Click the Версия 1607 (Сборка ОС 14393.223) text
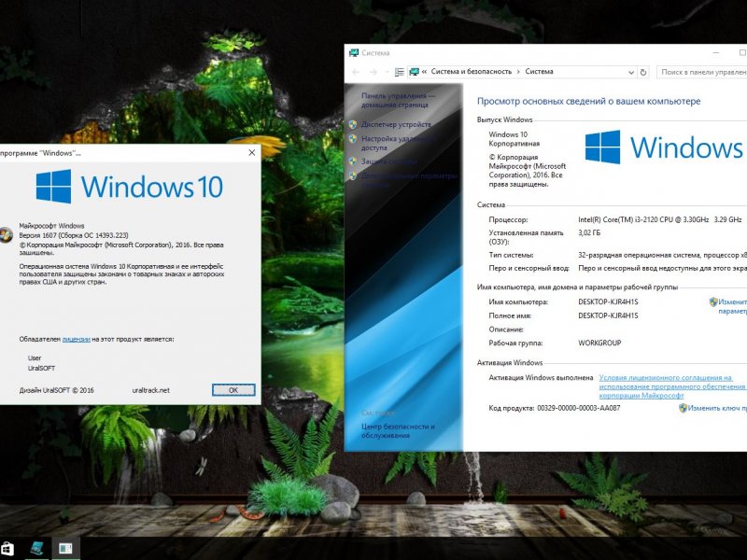 pyautogui.click(x=74, y=235)
